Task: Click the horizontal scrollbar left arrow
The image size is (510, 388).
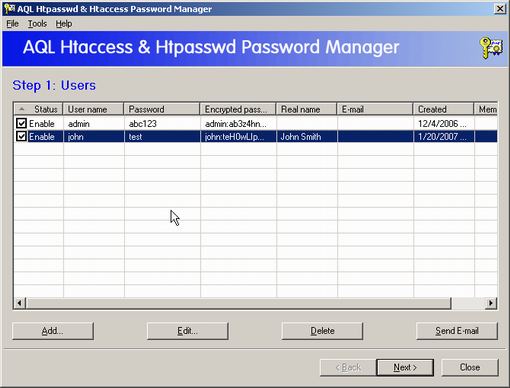Action: (19, 303)
